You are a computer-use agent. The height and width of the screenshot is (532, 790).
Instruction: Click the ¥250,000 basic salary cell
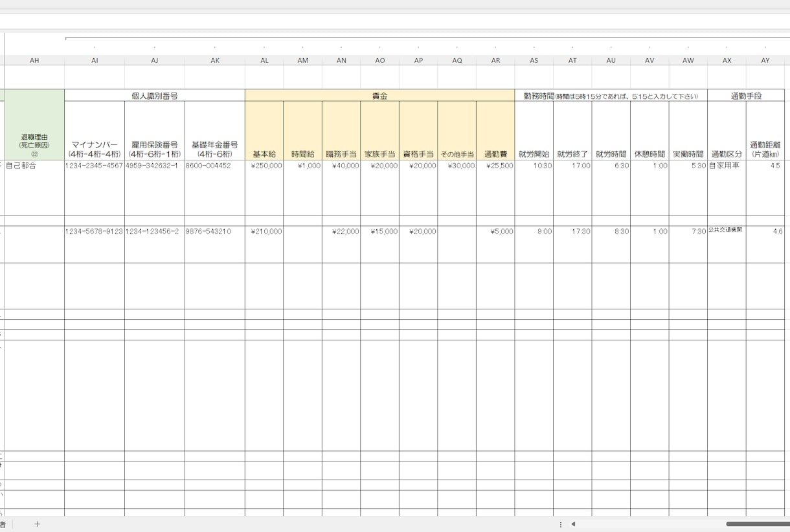[x=264, y=188]
